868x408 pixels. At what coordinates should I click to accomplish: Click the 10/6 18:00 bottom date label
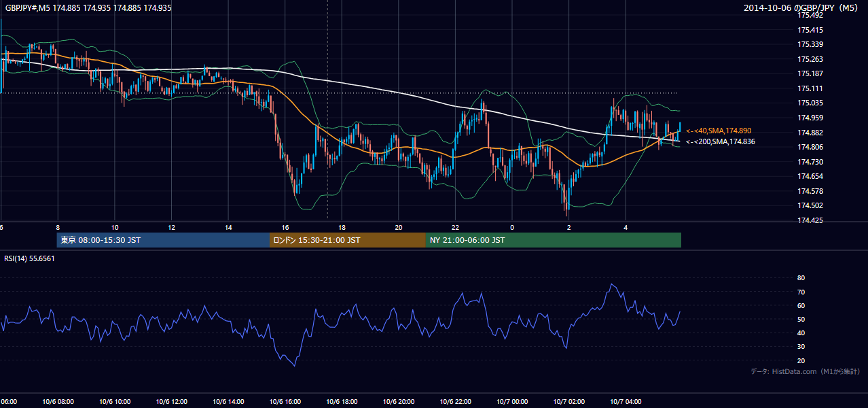pos(342,402)
